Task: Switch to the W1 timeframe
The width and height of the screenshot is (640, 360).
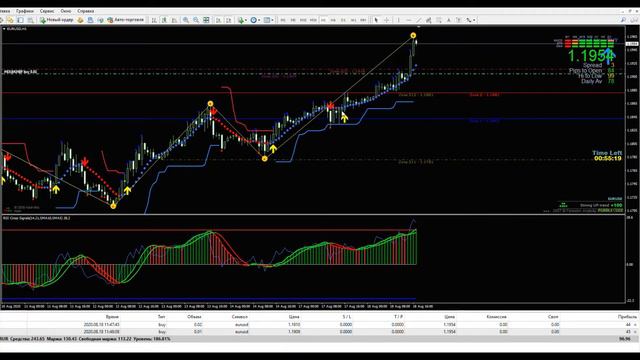Action: click(x=353, y=20)
